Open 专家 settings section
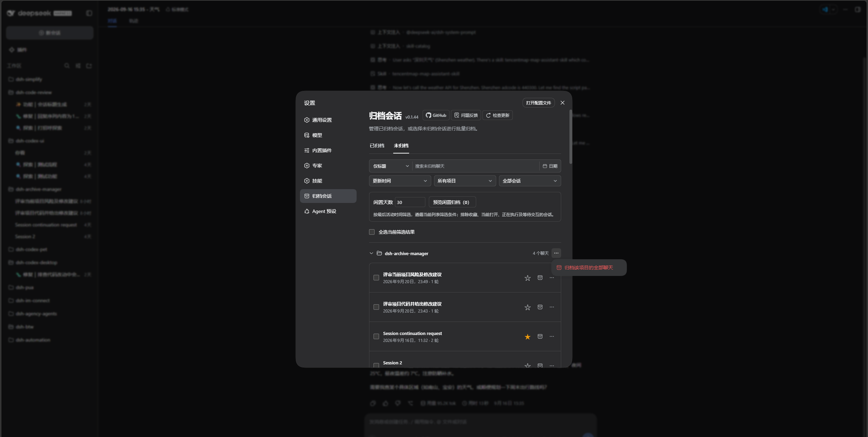The height and width of the screenshot is (437, 868). (x=328, y=166)
